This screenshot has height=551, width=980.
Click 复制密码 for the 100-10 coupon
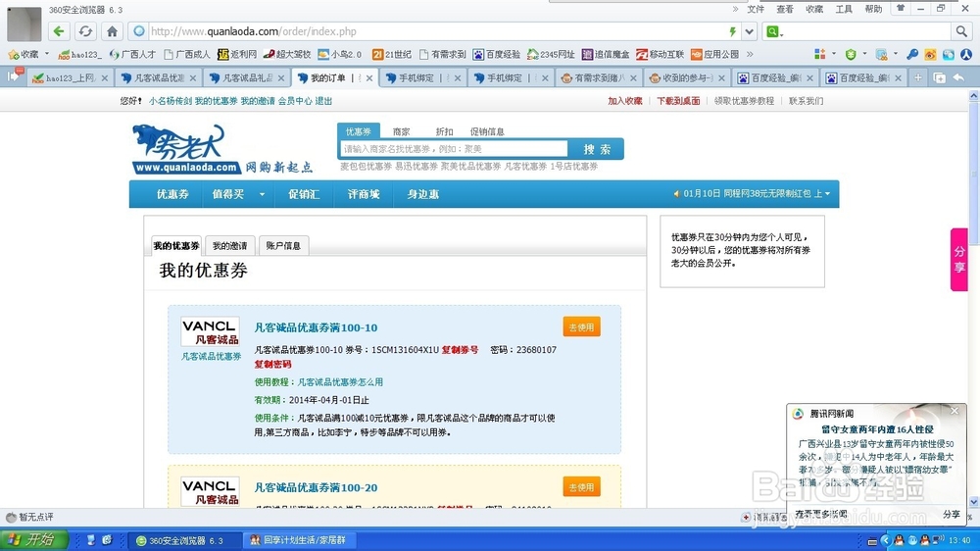[x=272, y=364]
